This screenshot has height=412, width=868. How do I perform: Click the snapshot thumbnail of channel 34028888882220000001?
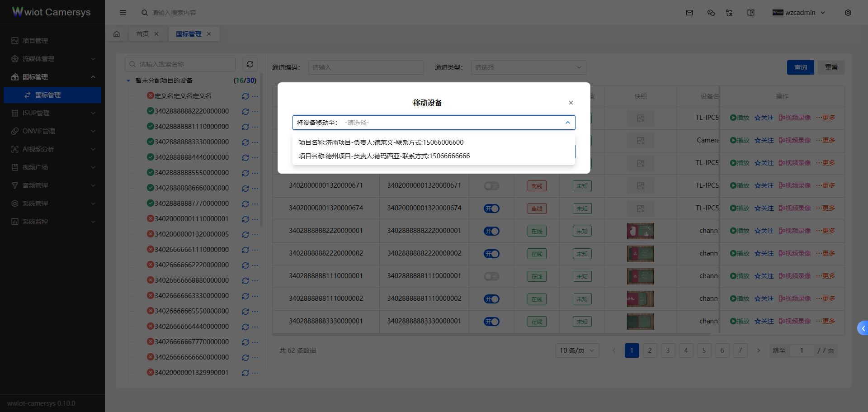tap(640, 231)
